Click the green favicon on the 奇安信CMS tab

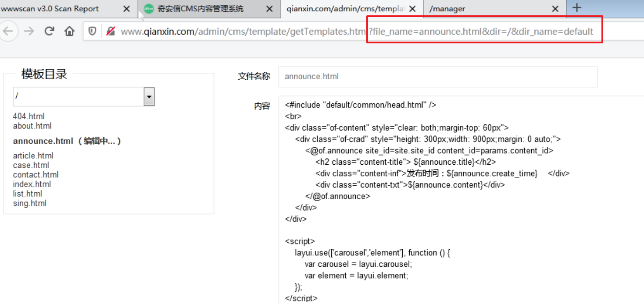pos(149,9)
